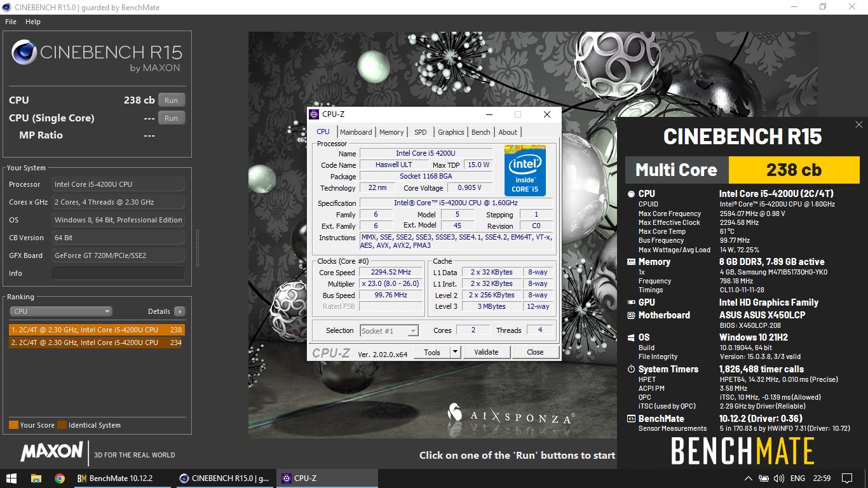Launch Google Chrome from the taskbar
This screenshot has width=868, height=488.
60,478
